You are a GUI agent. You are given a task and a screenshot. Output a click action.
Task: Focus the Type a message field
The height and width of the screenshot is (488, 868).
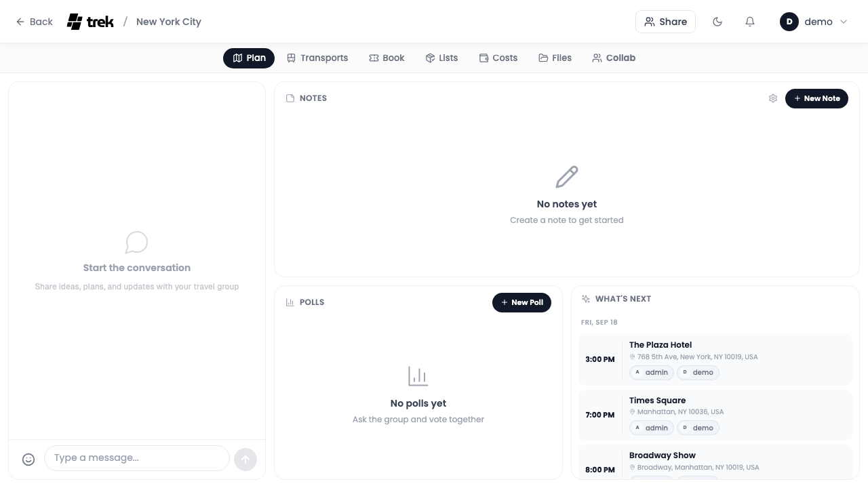pyautogui.click(x=137, y=458)
